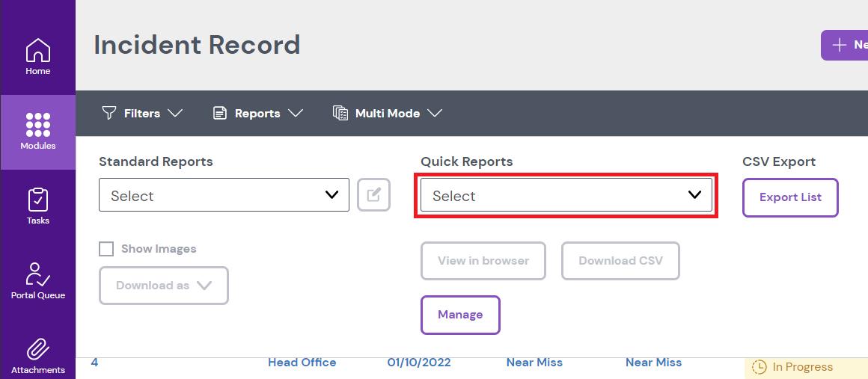Open the Quick Reports Select dropdown
The image size is (868, 379).
click(566, 196)
